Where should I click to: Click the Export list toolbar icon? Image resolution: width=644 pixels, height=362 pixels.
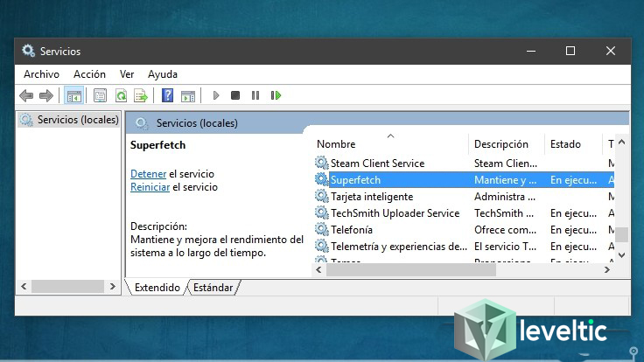pos(140,95)
